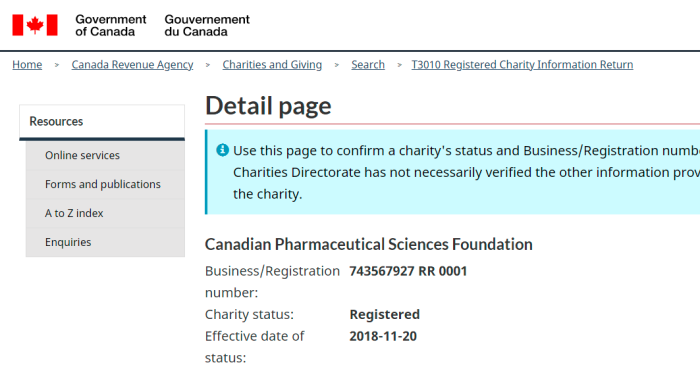Click the Canadian Pharmaceutical Sciences Foundation heading
Image resolution: width=700 pixels, height=367 pixels.
(x=369, y=245)
